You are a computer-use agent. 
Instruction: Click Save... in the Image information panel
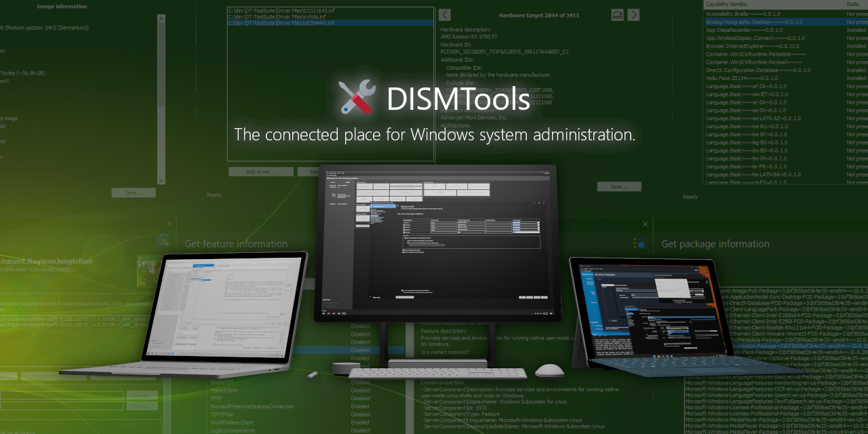point(134,193)
